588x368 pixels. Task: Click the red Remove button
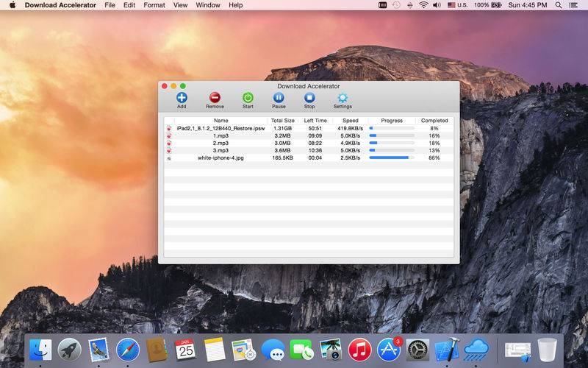click(x=215, y=100)
